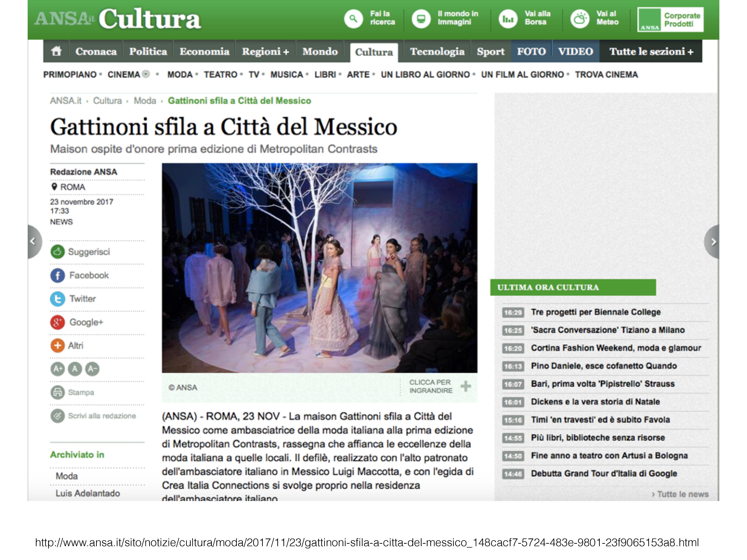Open Il mondo in Immagini monitor icon
This screenshot has width=747, height=560.
421,19
